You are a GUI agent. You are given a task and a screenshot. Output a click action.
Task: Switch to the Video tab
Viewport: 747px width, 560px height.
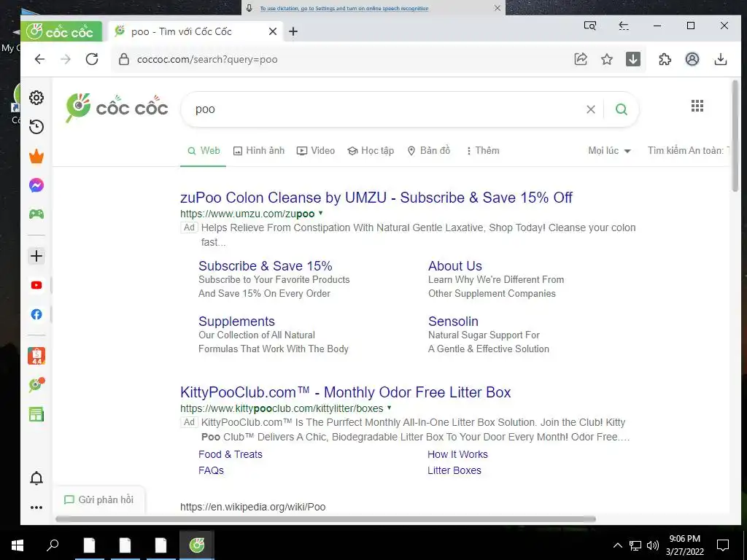316,150
